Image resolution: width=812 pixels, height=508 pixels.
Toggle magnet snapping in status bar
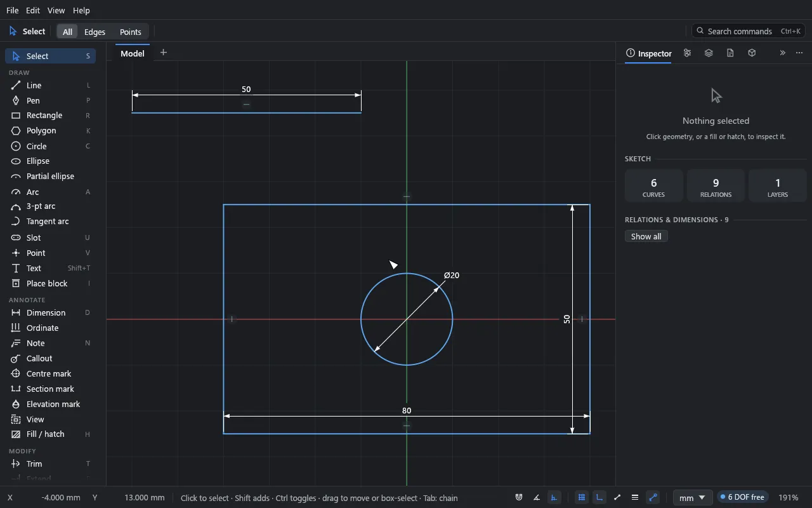(519, 498)
